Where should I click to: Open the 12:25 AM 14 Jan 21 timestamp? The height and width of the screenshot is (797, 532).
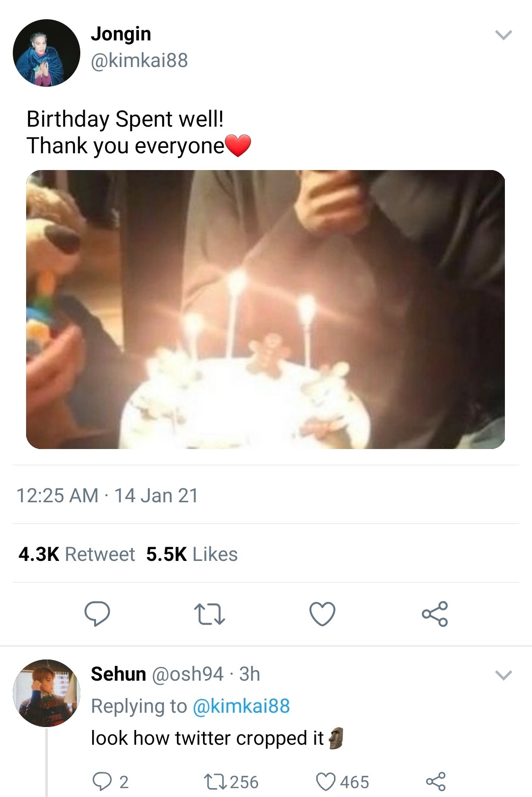[107, 495]
